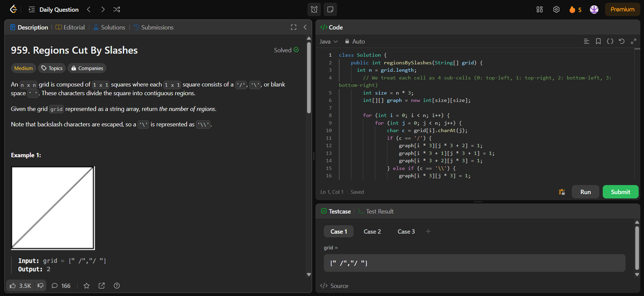
Task: Open the Daily Question list
Action: click(x=53, y=10)
